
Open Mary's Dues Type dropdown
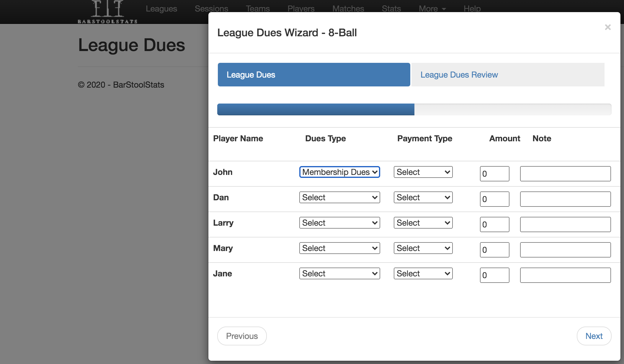click(339, 248)
